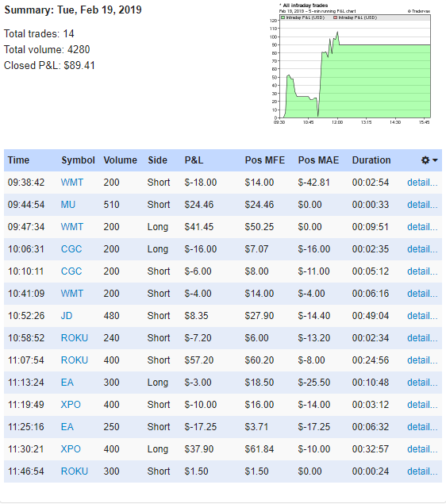Sort by Duration column header
This screenshot has height=504, width=446.
coord(371,160)
